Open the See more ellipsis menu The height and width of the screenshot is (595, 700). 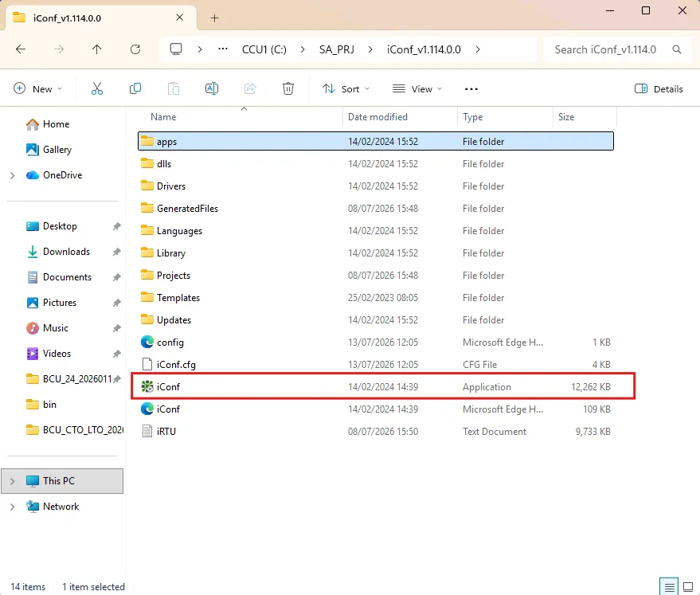click(x=471, y=89)
